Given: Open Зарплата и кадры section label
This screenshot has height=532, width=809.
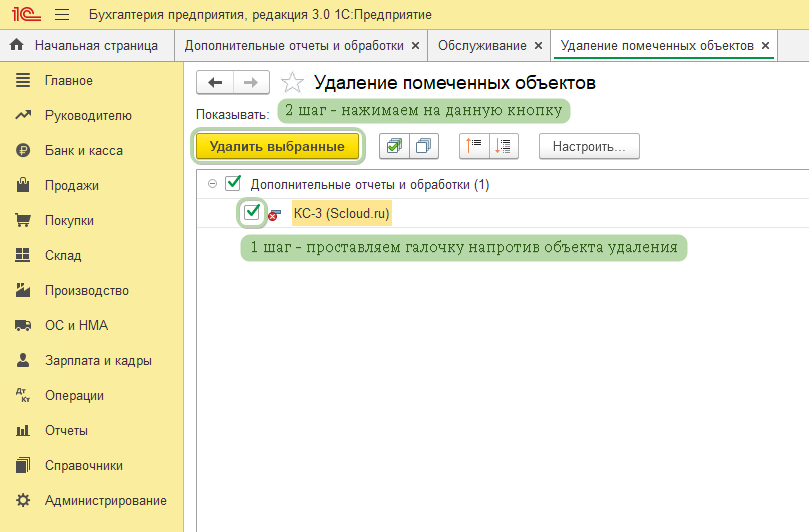Looking at the screenshot, I should [98, 361].
